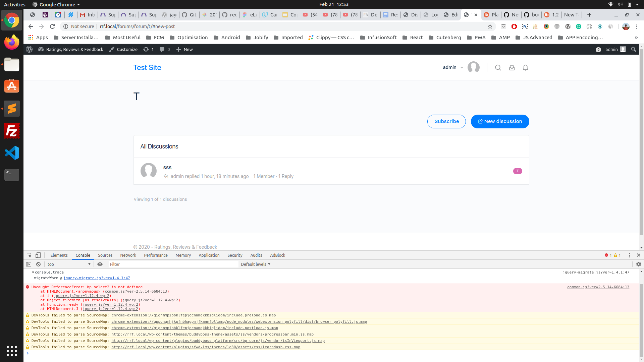
Task: Open the Default levels dropdown
Action: (x=255, y=264)
